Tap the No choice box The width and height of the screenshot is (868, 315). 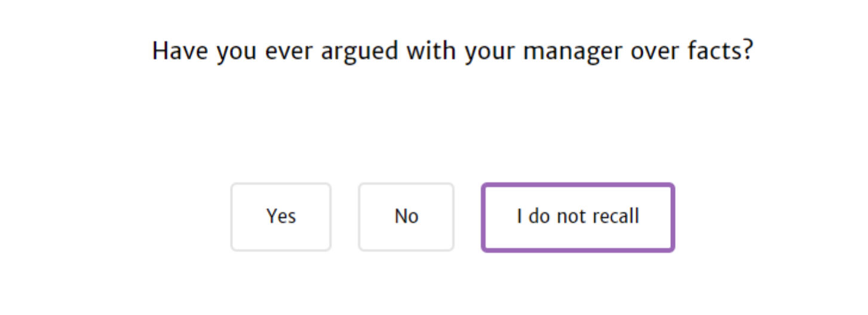pos(406,216)
